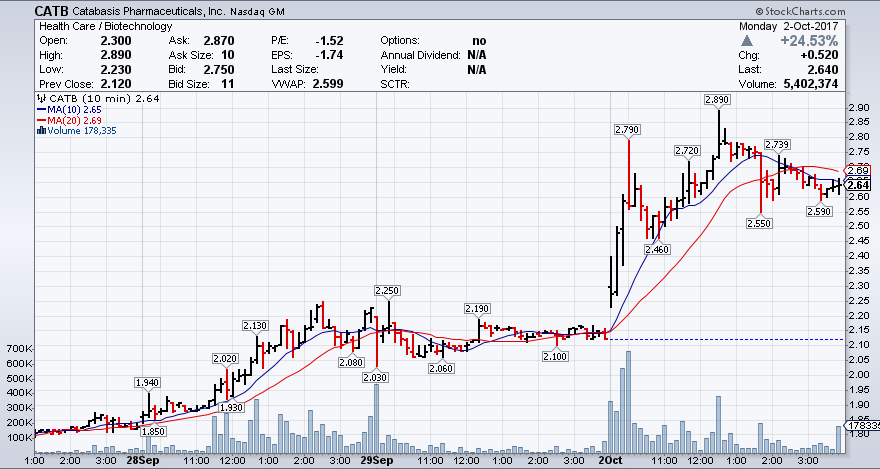Click the 2.790 price callout label
880x469 pixels.
point(627,130)
